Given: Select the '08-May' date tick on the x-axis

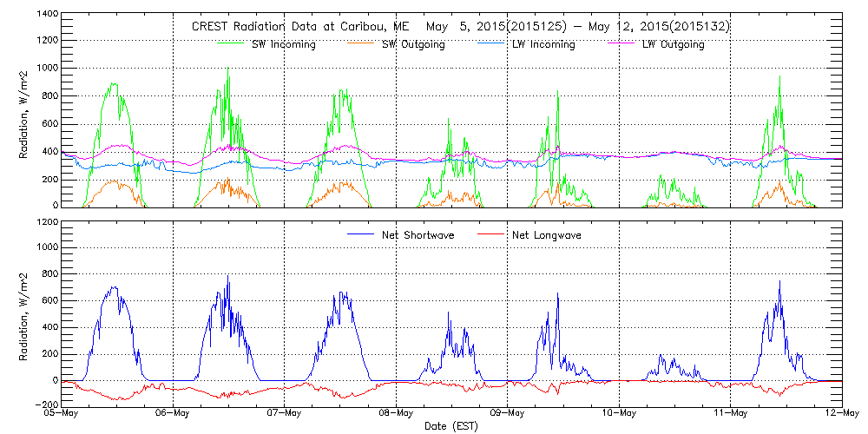Looking at the screenshot, I should pyautogui.click(x=396, y=413).
